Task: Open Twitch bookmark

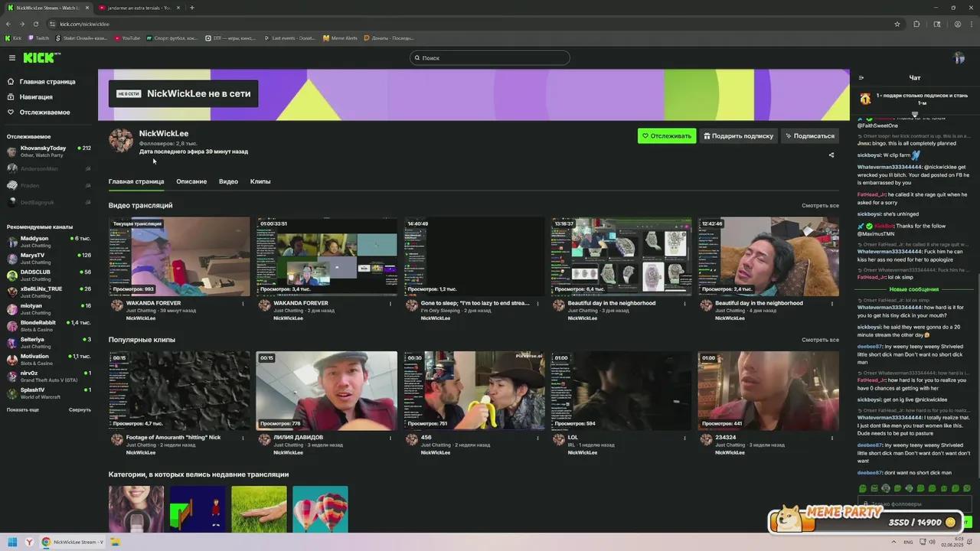Action: click(x=38, y=37)
